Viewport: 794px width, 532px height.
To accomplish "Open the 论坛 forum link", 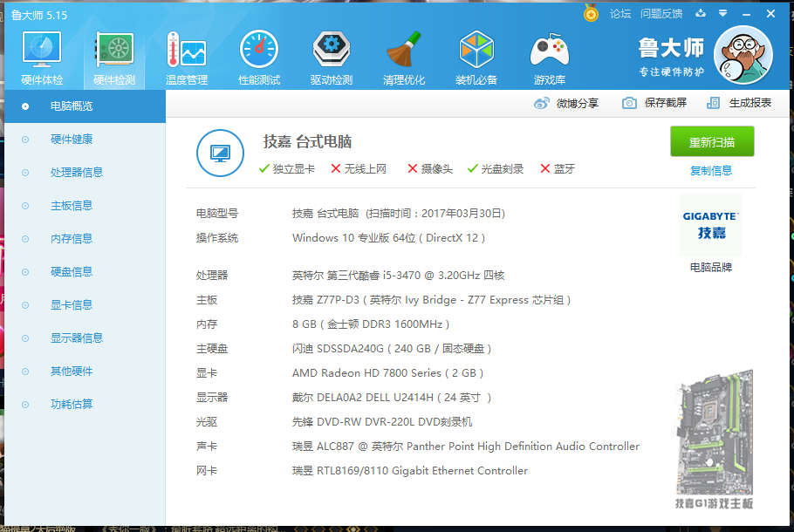I will 620,14.
